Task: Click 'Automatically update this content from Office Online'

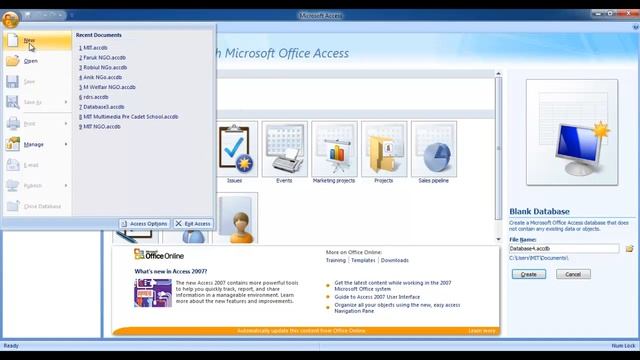Action: (301, 331)
